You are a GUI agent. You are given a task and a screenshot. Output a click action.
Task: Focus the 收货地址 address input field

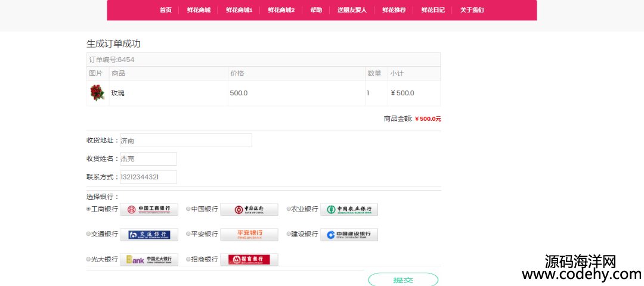185,141
